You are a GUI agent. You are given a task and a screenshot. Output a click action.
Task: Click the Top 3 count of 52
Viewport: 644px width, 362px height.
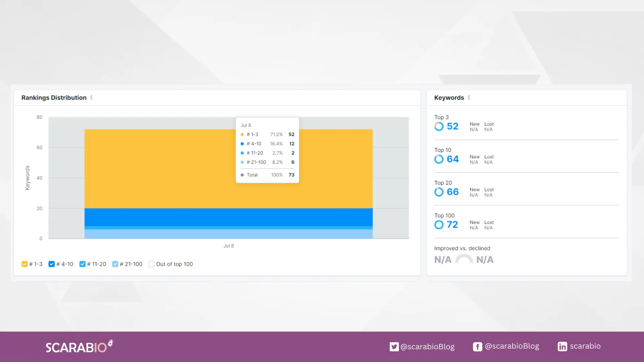click(452, 126)
